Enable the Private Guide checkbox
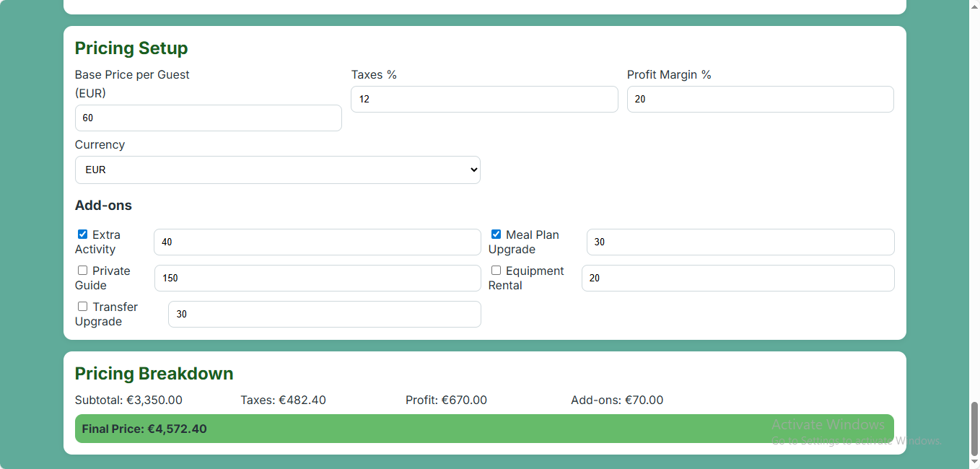Image resolution: width=980 pixels, height=469 pixels. [x=82, y=271]
